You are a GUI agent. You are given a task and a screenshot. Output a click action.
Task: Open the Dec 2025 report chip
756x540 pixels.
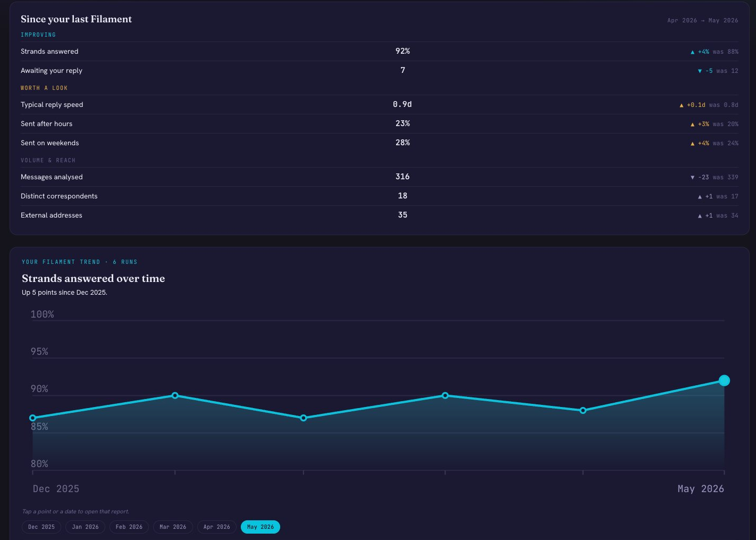click(x=41, y=527)
